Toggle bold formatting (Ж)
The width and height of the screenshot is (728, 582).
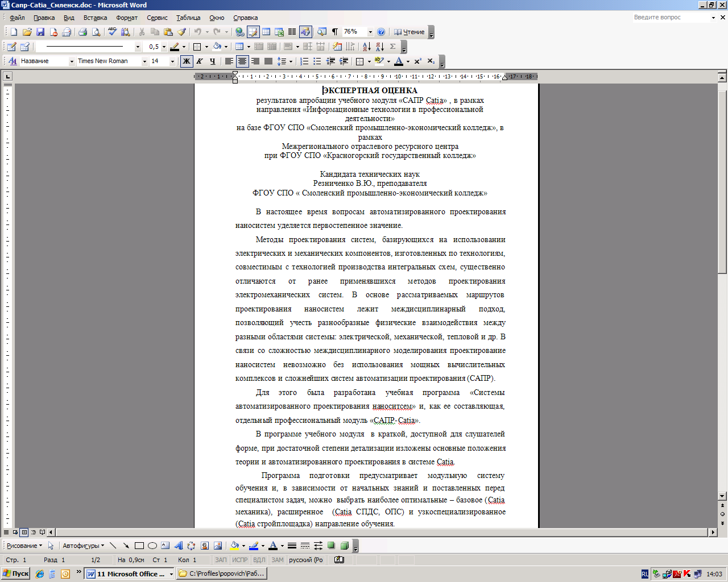186,61
